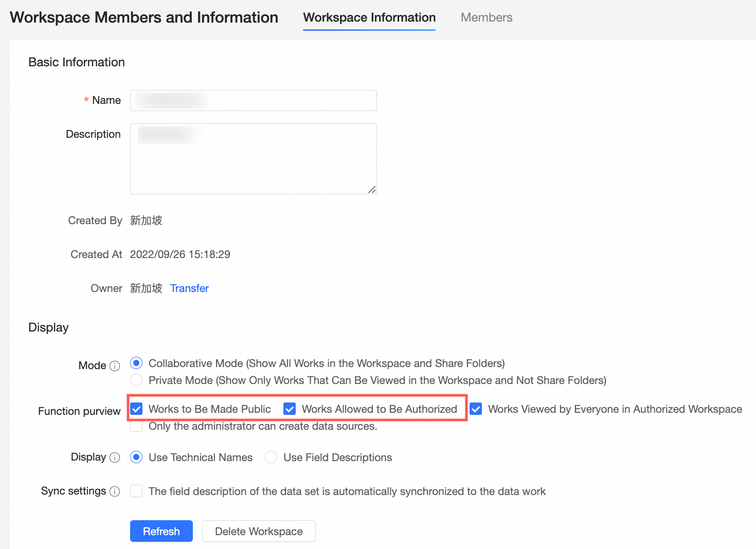This screenshot has width=756, height=549.
Task: Click into the Description text area
Action: (x=254, y=159)
